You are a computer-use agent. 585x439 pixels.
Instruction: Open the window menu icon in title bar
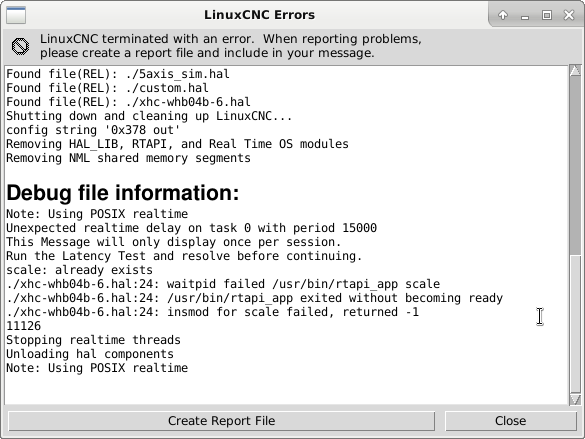click(16, 15)
